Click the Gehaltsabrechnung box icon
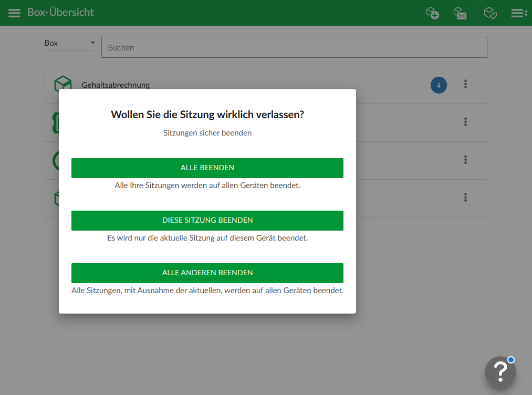Screen dimensions: 532x395 click(x=62, y=85)
